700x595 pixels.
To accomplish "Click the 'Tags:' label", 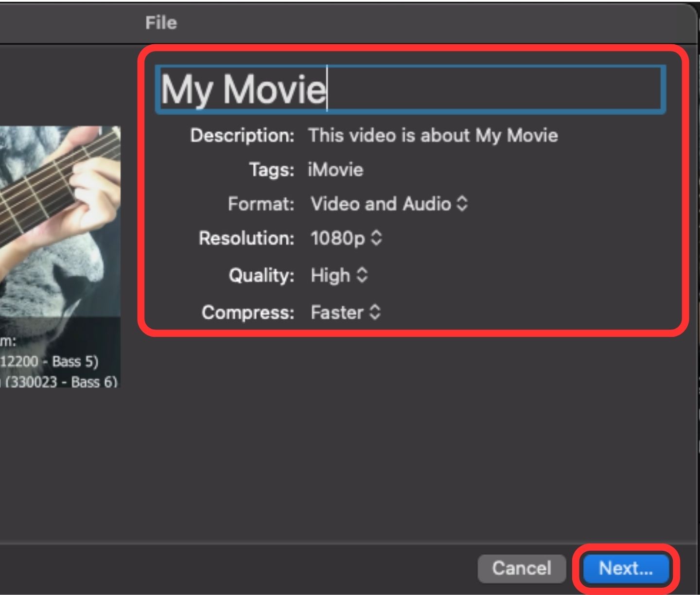I will click(x=272, y=170).
